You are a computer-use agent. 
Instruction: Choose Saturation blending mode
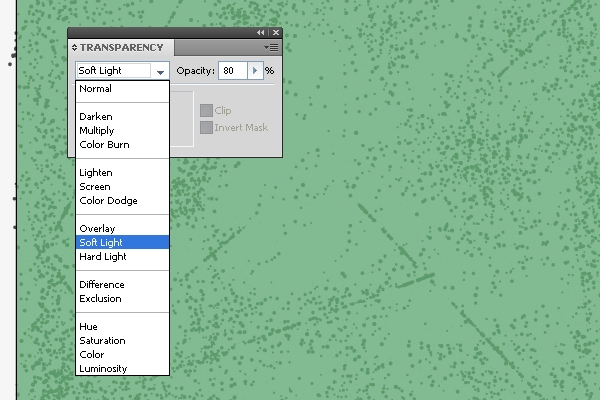coord(122,341)
